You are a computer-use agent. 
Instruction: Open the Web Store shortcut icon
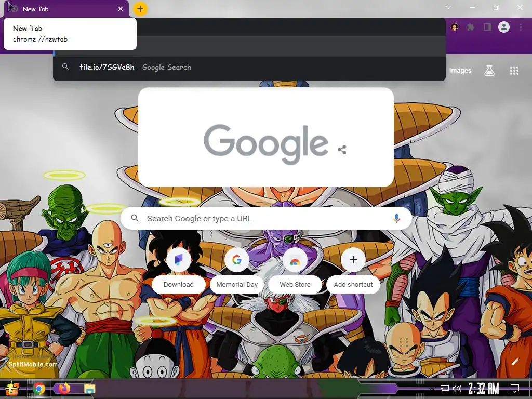click(295, 260)
